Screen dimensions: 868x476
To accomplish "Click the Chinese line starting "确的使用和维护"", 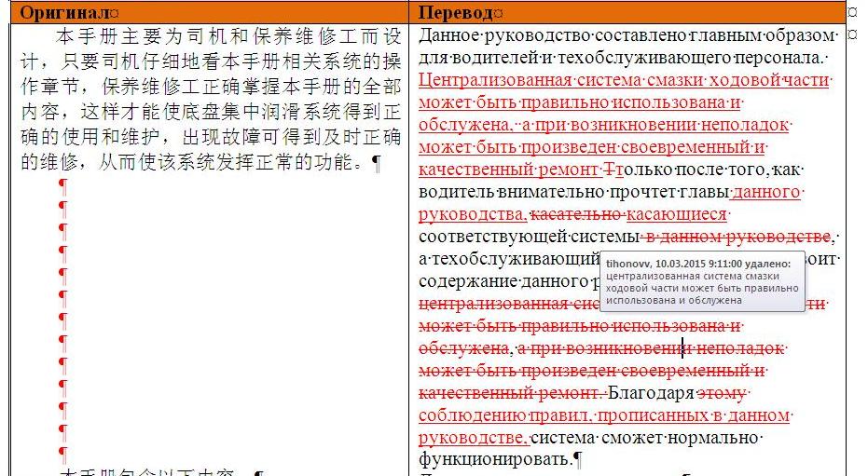I will pos(211,137).
